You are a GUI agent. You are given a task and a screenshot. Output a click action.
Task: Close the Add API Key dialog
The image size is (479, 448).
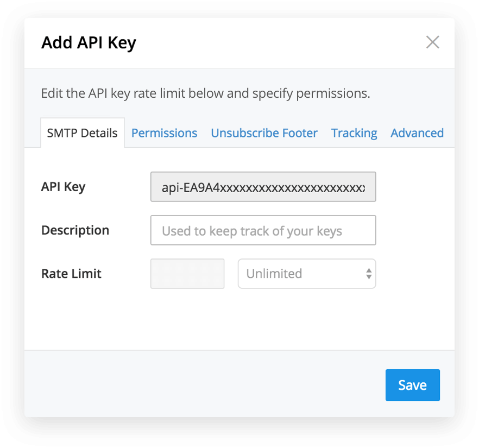[x=432, y=42]
